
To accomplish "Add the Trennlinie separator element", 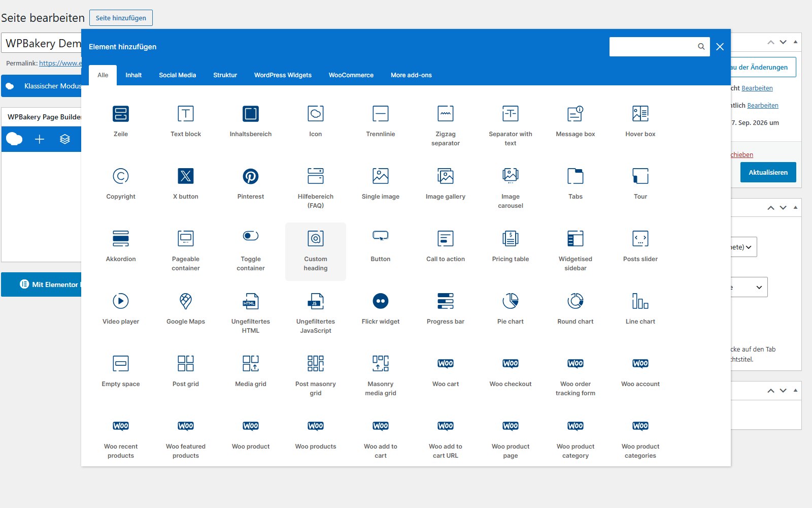I will pyautogui.click(x=381, y=121).
